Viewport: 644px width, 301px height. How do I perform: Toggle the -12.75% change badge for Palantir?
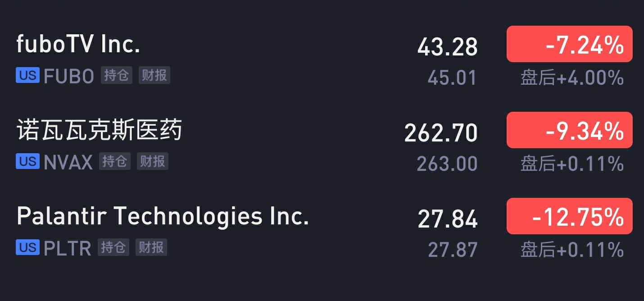click(x=570, y=216)
